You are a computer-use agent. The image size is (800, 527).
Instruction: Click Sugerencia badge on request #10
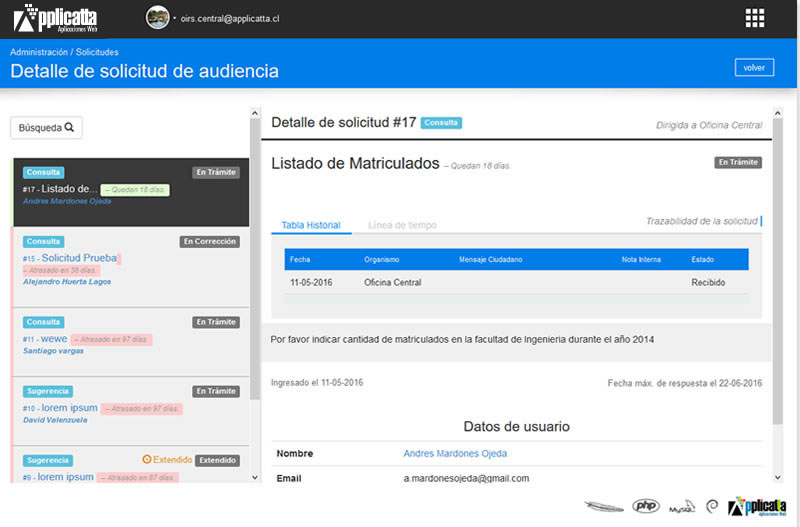(x=48, y=391)
